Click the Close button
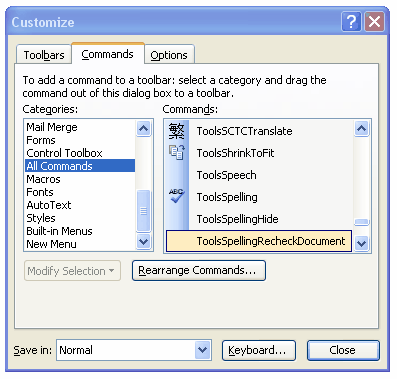Viewport: 397px width, 379px height. pyautogui.click(x=343, y=350)
